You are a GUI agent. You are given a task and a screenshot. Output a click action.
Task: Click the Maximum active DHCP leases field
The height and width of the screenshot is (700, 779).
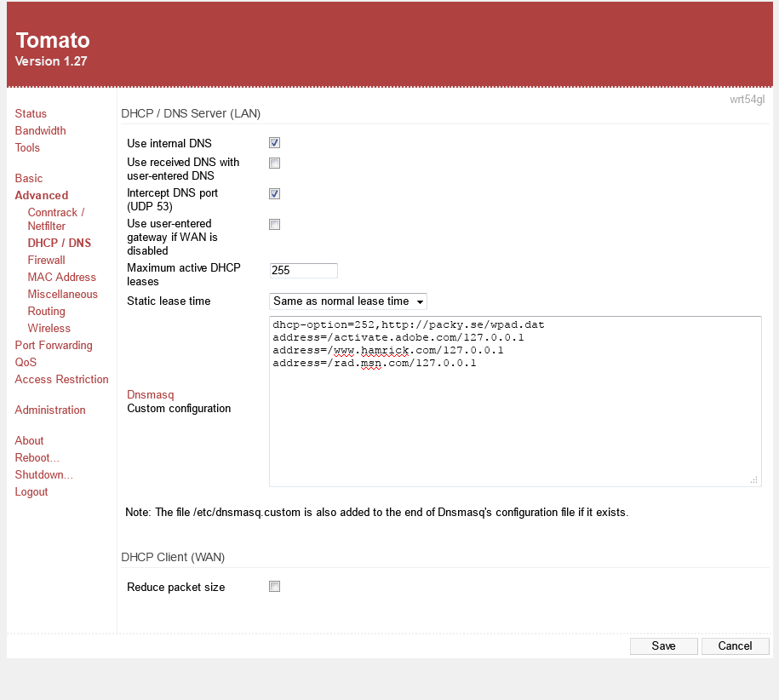tap(303, 271)
